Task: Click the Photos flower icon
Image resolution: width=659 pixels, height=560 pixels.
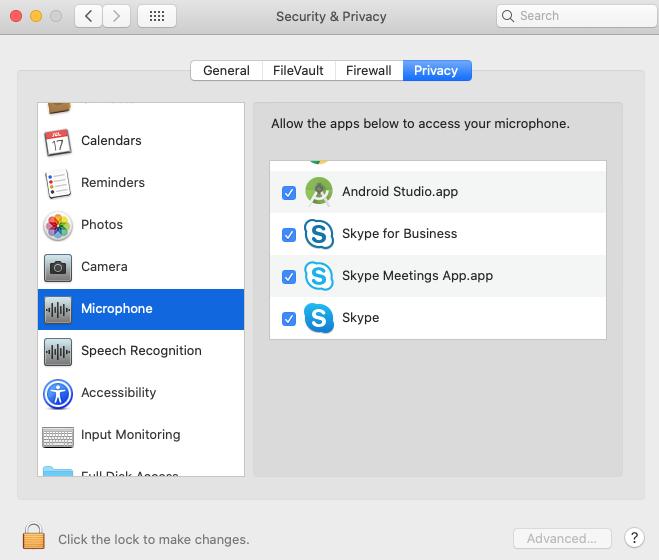Action: click(x=58, y=226)
